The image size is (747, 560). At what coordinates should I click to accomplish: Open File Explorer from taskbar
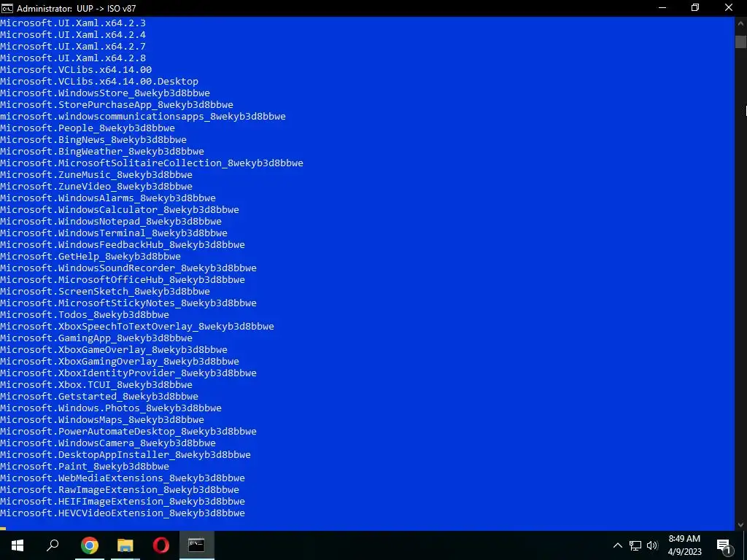click(125, 545)
